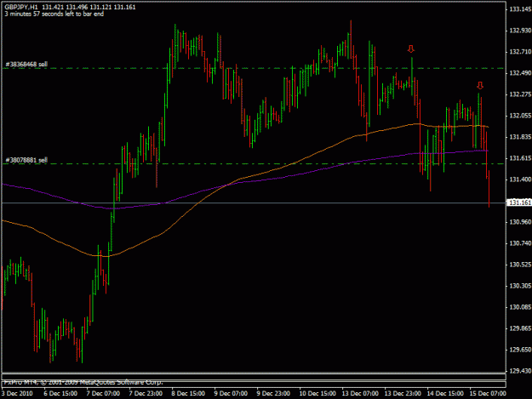
Task: Click the 13 Dec 07:00 time label
Action: point(360,394)
